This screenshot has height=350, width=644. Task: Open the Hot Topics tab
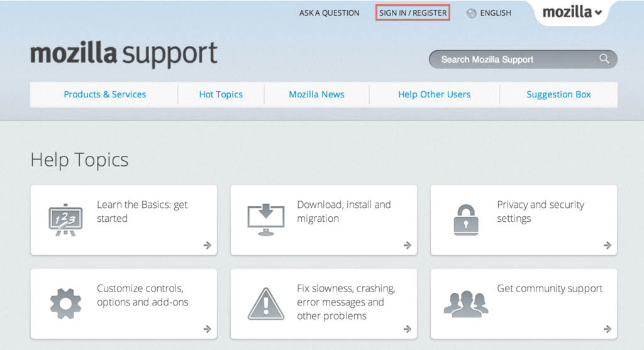point(221,94)
